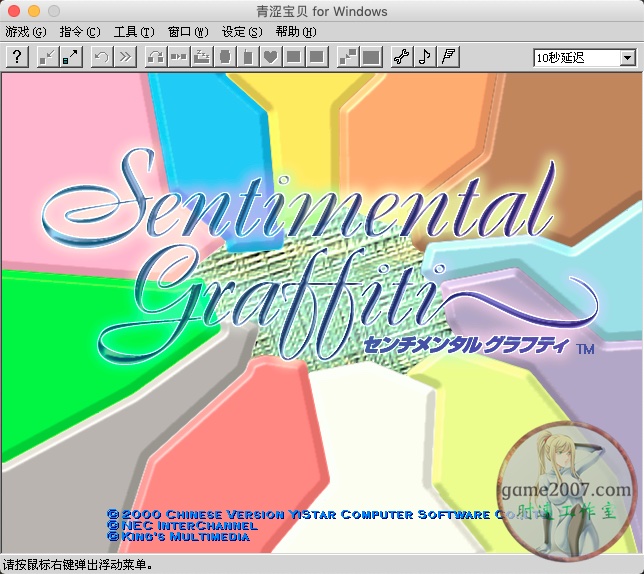Click the small overlapping windows icon

pos(348,57)
